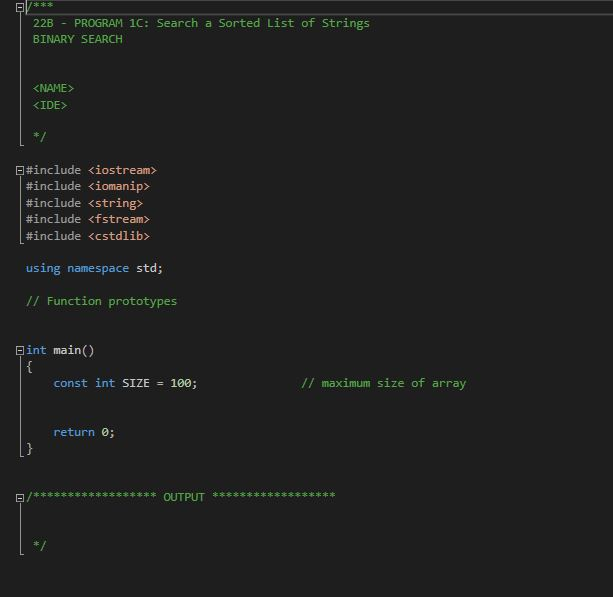Image resolution: width=613 pixels, height=597 pixels.
Task: Click the '#include <string>' line
Action: [84, 203]
